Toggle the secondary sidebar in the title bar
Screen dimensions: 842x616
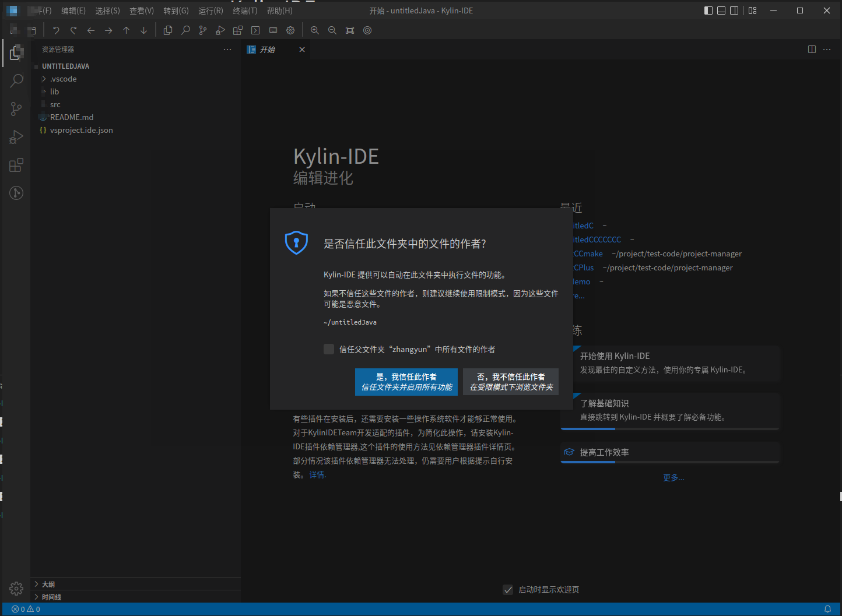tap(734, 10)
